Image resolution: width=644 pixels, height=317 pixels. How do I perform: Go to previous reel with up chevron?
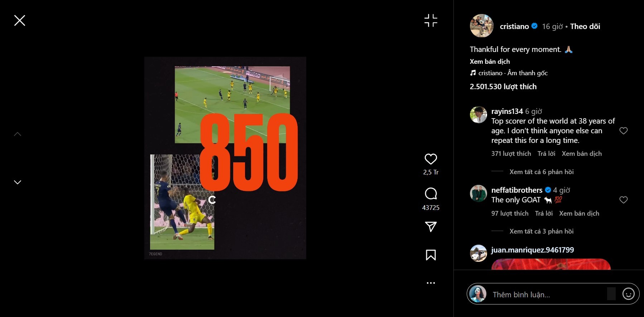click(18, 134)
